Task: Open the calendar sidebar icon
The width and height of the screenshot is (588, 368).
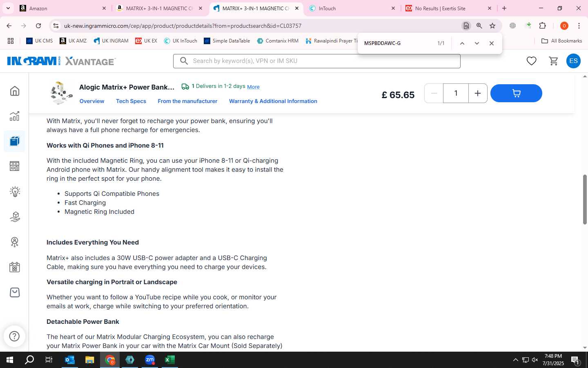Action: (x=15, y=267)
